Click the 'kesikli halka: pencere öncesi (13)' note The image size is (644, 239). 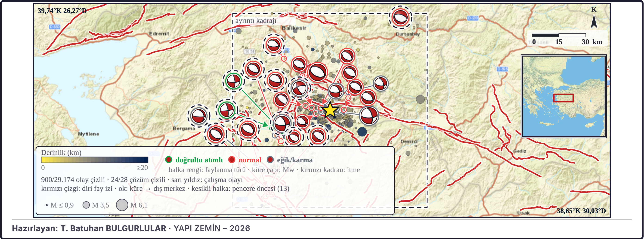point(240,188)
